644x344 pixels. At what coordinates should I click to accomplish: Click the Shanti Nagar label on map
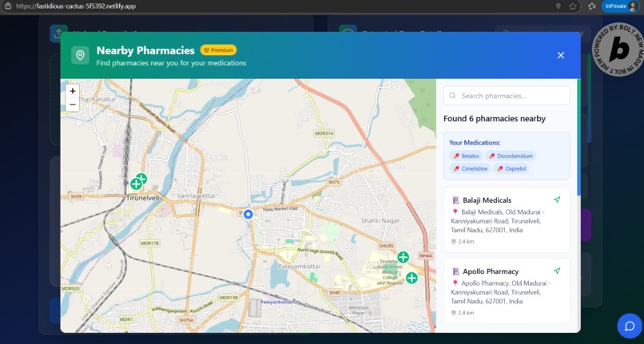coord(380,220)
